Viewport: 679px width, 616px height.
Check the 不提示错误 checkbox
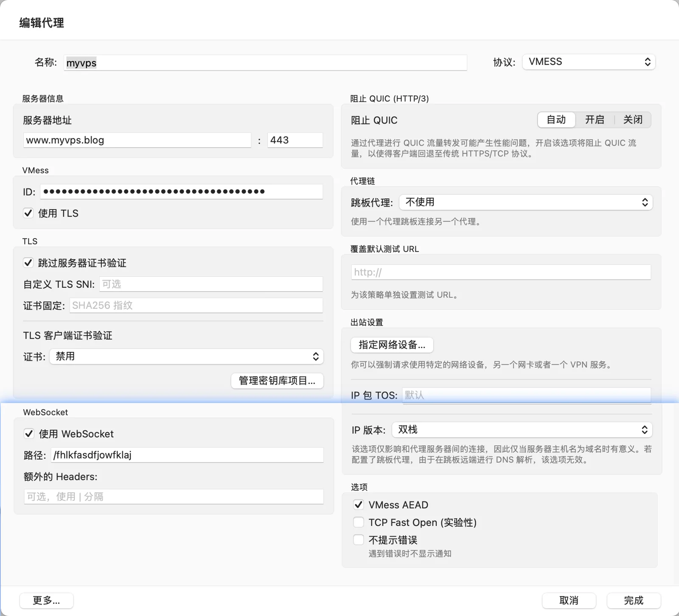click(x=359, y=540)
